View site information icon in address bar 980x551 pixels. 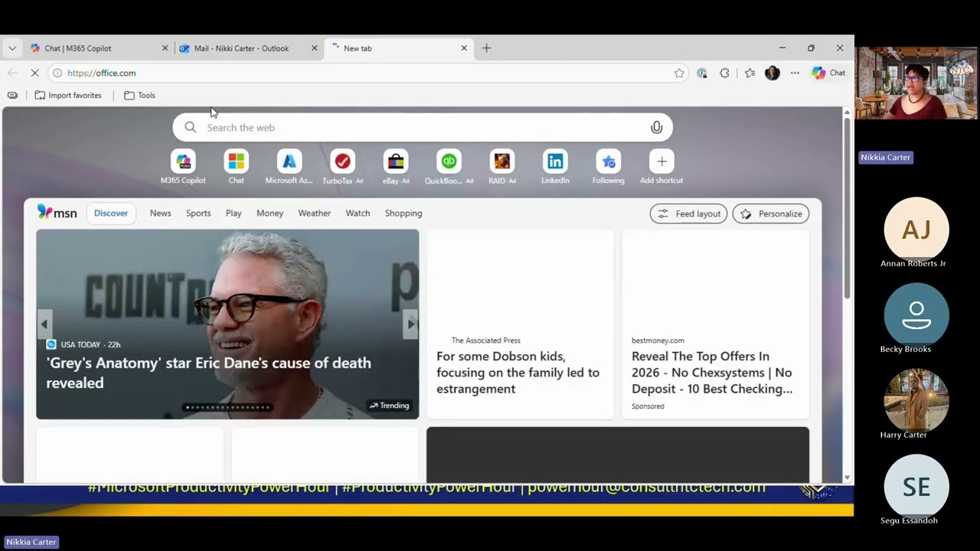tap(57, 73)
